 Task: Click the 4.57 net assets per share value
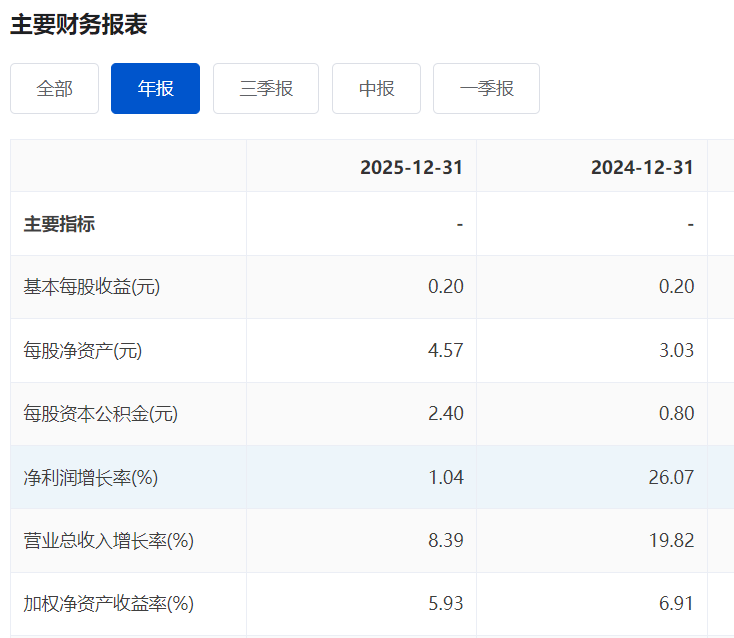[445, 351]
